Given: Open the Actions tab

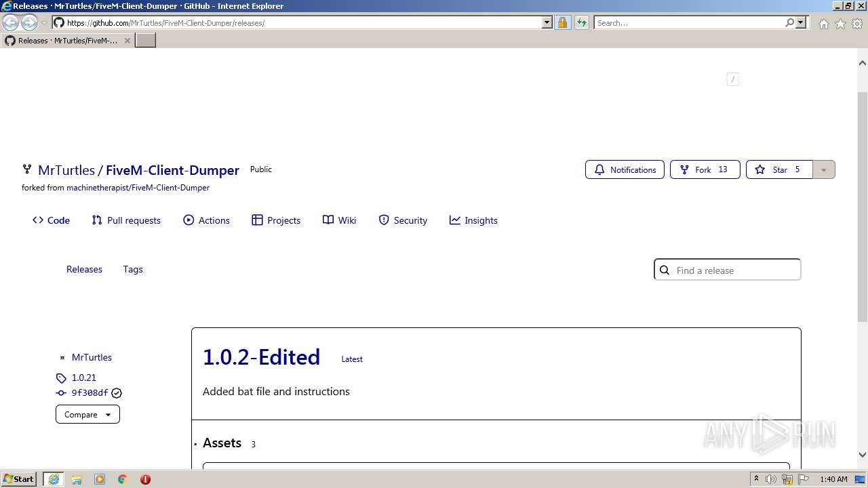Looking at the screenshot, I should click(206, 220).
